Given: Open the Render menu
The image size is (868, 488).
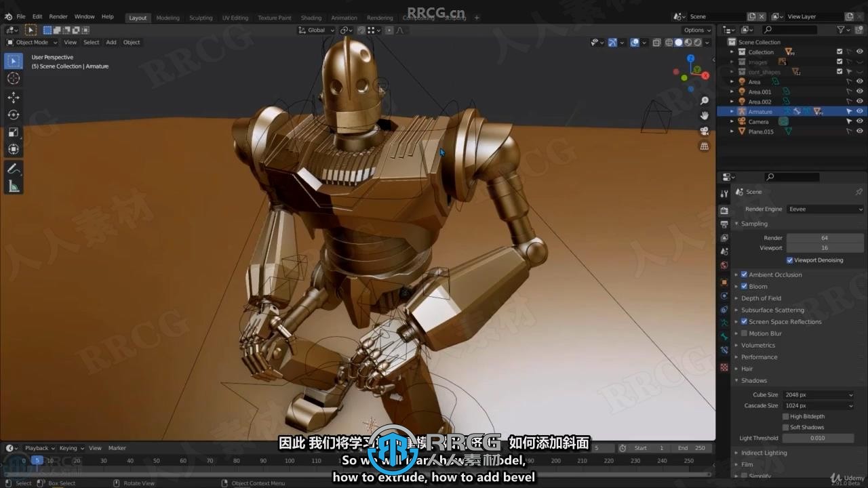Looking at the screenshot, I should [58, 16].
